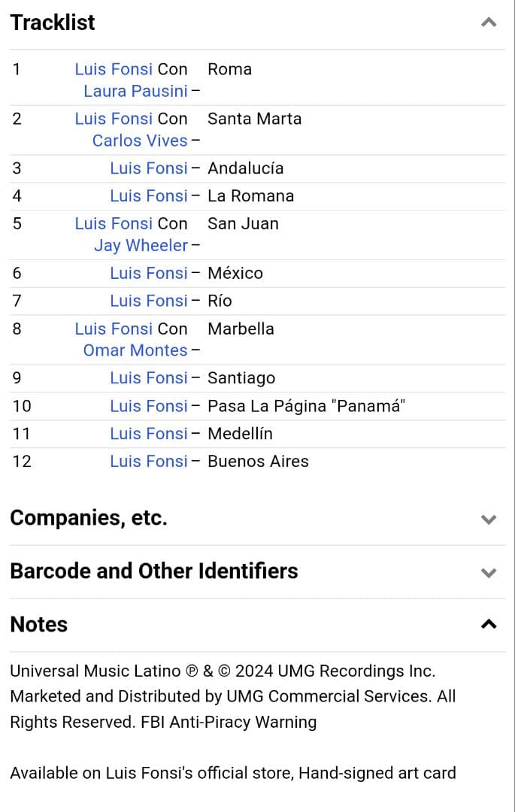
Task: Click Luis Fonsi link for Santiago
Action: pyautogui.click(x=148, y=378)
